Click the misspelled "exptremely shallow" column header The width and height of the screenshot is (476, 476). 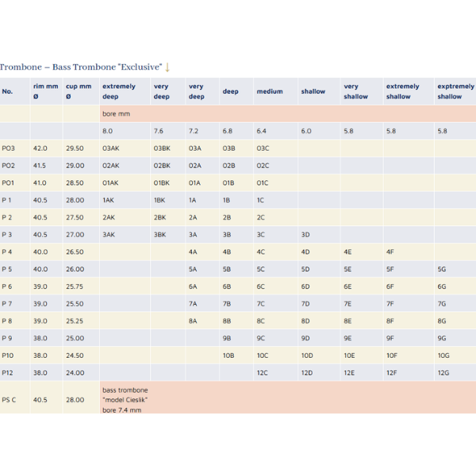(x=454, y=91)
